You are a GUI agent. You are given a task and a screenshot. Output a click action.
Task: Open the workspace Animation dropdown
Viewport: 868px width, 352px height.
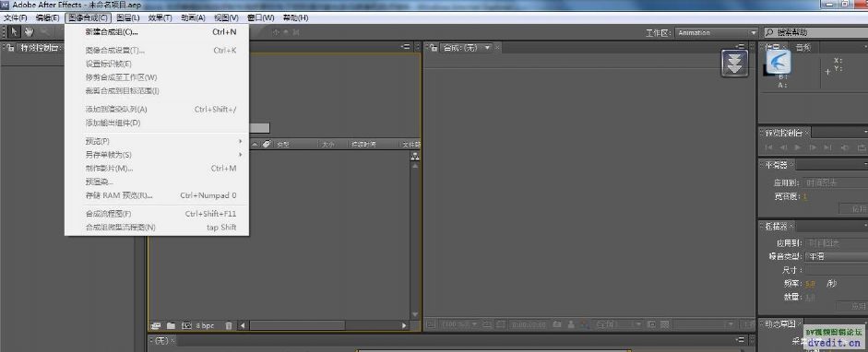(x=717, y=32)
